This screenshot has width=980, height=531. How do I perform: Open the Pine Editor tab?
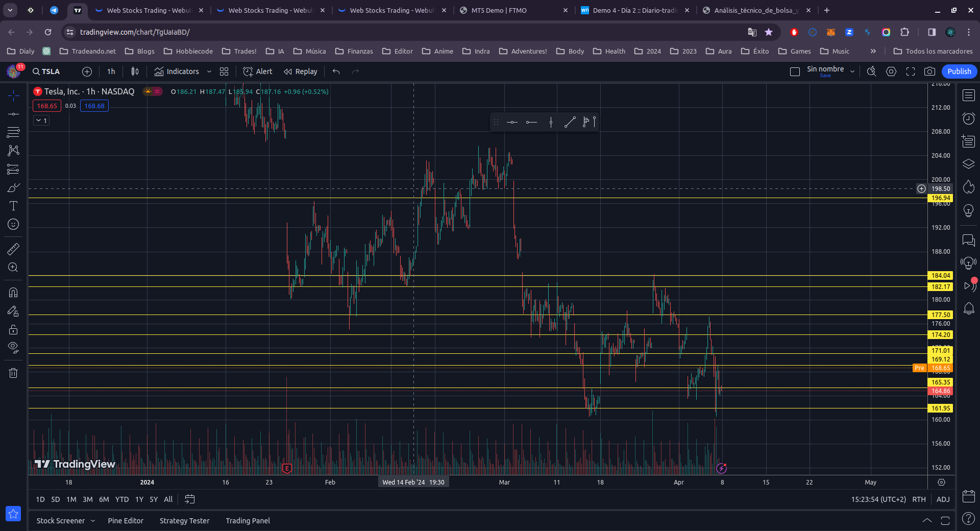(x=126, y=521)
